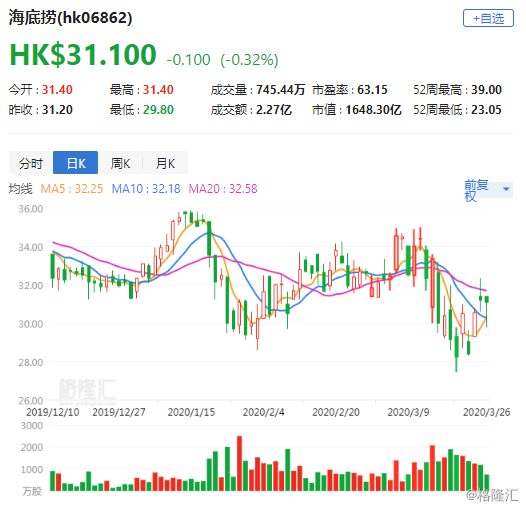Click the market cap value 1648.30亿
Image resolution: width=526 pixels, height=509 pixels.
373,110
